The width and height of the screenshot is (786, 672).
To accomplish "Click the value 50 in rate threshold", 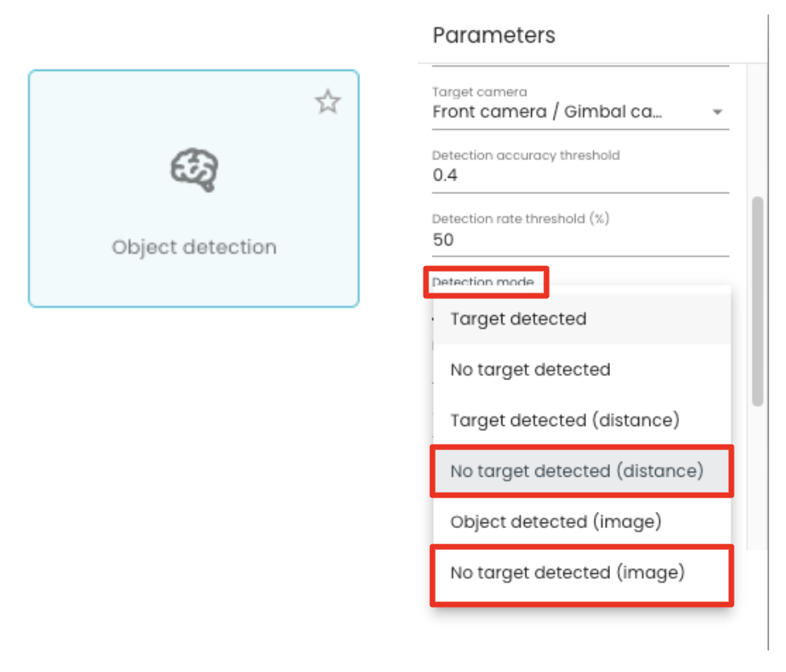I will (443, 240).
